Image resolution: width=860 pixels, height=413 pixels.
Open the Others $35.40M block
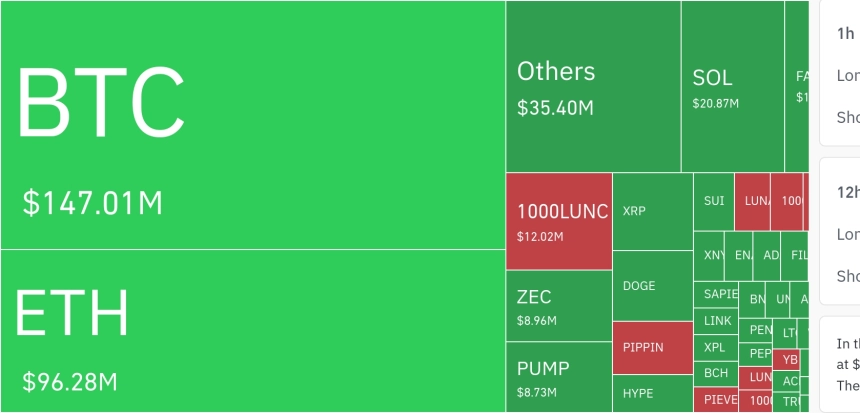click(593, 86)
